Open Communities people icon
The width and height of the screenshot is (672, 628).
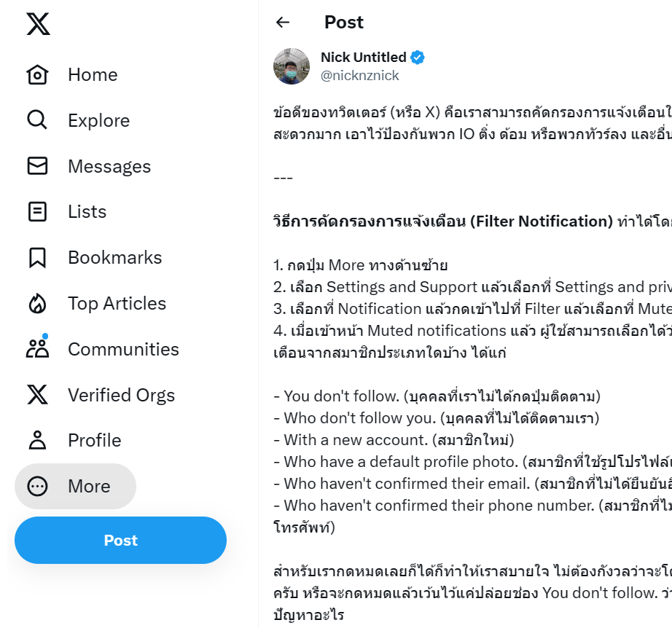[x=37, y=349]
